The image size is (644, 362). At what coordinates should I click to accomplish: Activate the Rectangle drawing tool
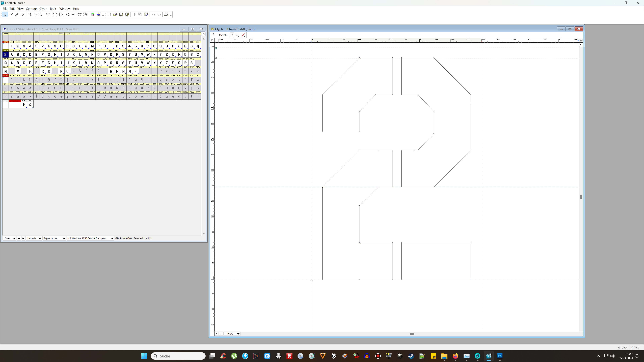click(55, 15)
